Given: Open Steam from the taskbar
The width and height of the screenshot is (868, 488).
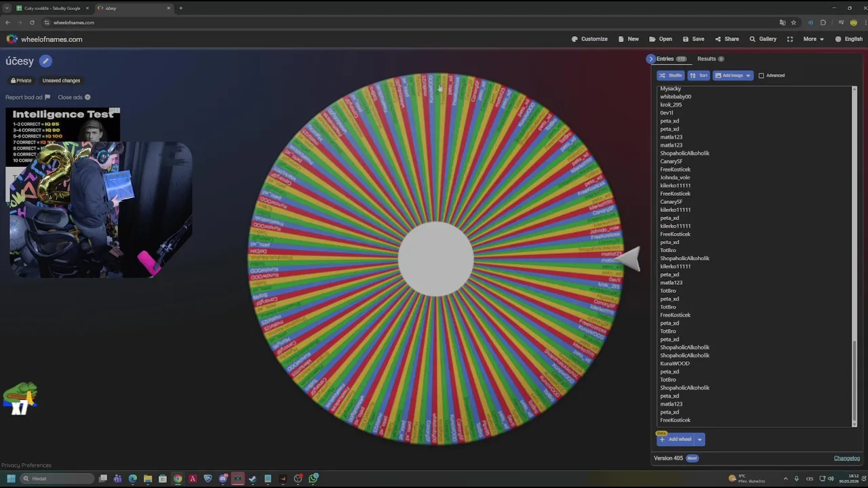Looking at the screenshot, I should point(253,479).
